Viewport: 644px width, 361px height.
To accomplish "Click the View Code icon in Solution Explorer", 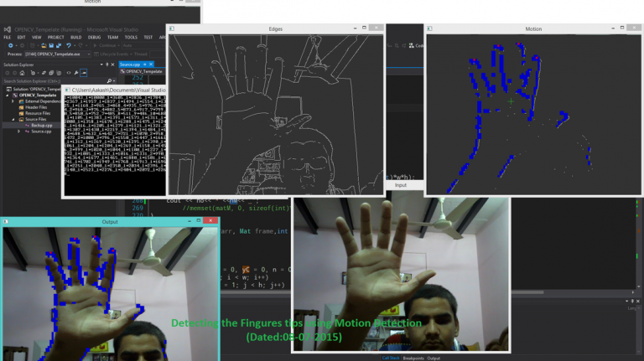I will click(69, 73).
